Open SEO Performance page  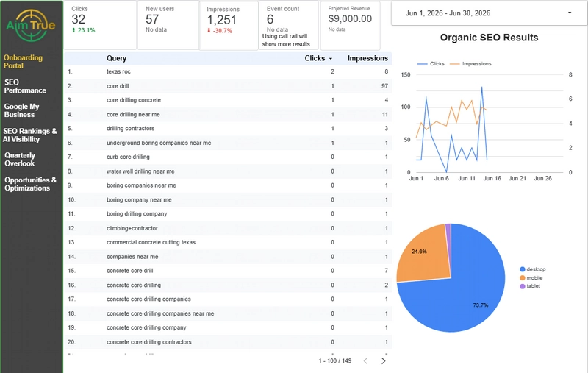[x=25, y=86]
